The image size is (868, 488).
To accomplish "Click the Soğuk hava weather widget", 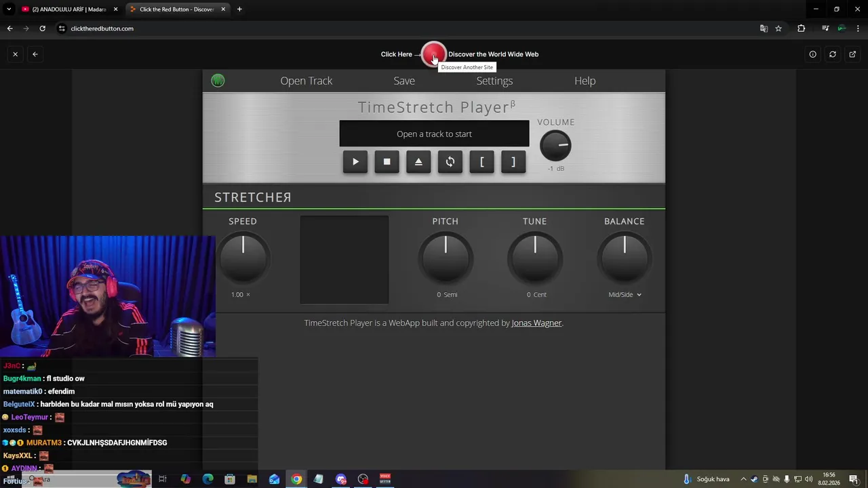I will tap(706, 479).
